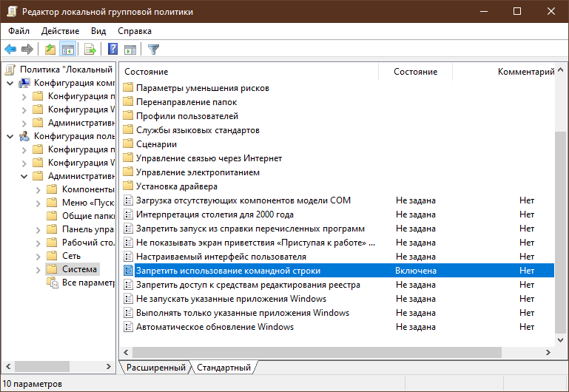Open the 'Службы языковых стандартов' folder
Image resolution: width=569 pixels, height=392 pixels.
coord(198,130)
